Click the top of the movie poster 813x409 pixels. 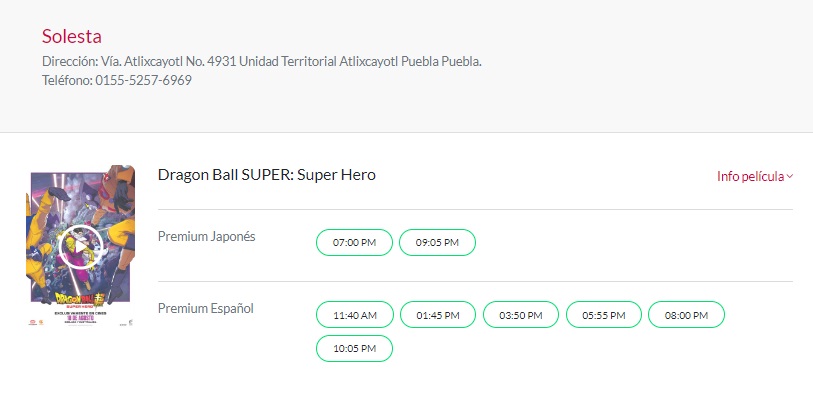[80, 180]
